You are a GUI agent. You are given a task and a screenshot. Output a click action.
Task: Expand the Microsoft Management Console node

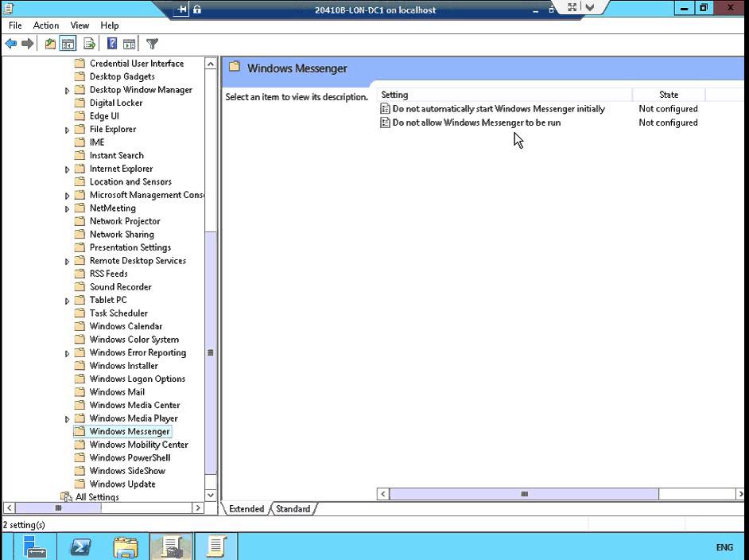pos(67,196)
